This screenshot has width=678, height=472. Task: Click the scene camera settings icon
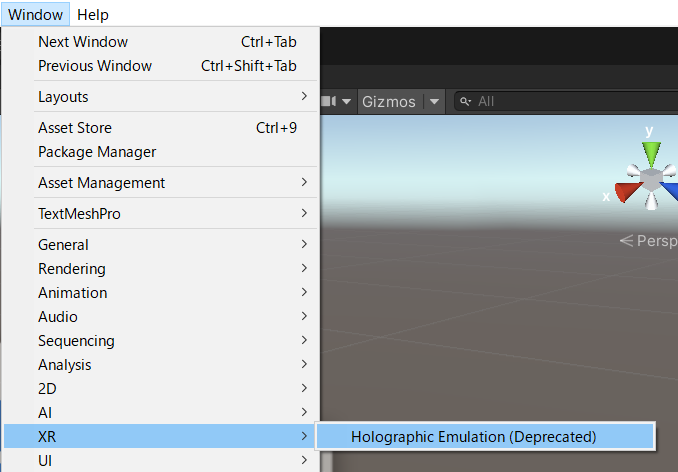tap(329, 102)
